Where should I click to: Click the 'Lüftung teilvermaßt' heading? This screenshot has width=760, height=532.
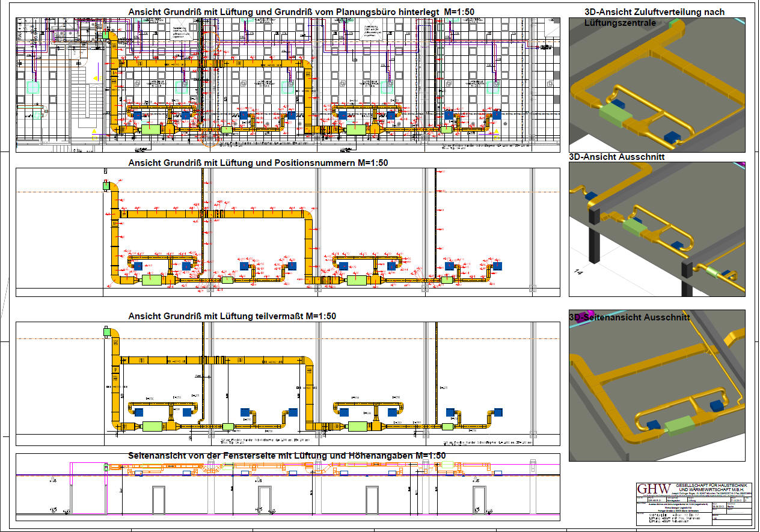click(232, 316)
